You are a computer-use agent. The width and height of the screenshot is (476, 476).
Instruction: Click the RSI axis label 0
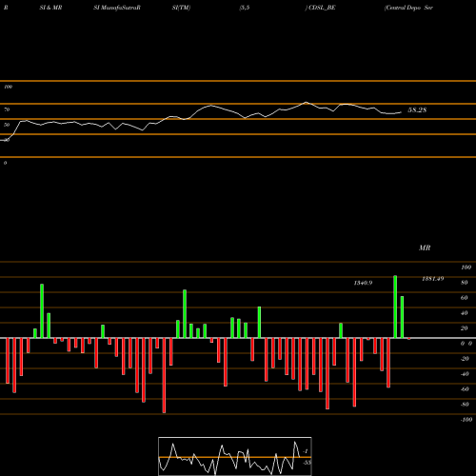click(x=5, y=163)
